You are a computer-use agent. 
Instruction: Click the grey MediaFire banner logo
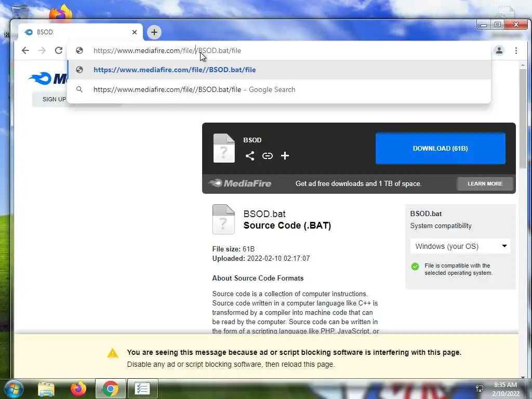pos(240,183)
